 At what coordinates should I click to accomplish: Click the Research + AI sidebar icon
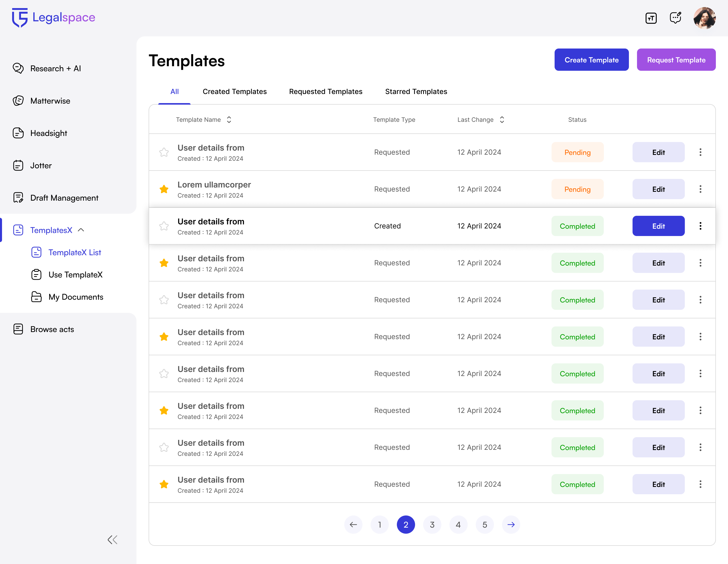point(18,68)
